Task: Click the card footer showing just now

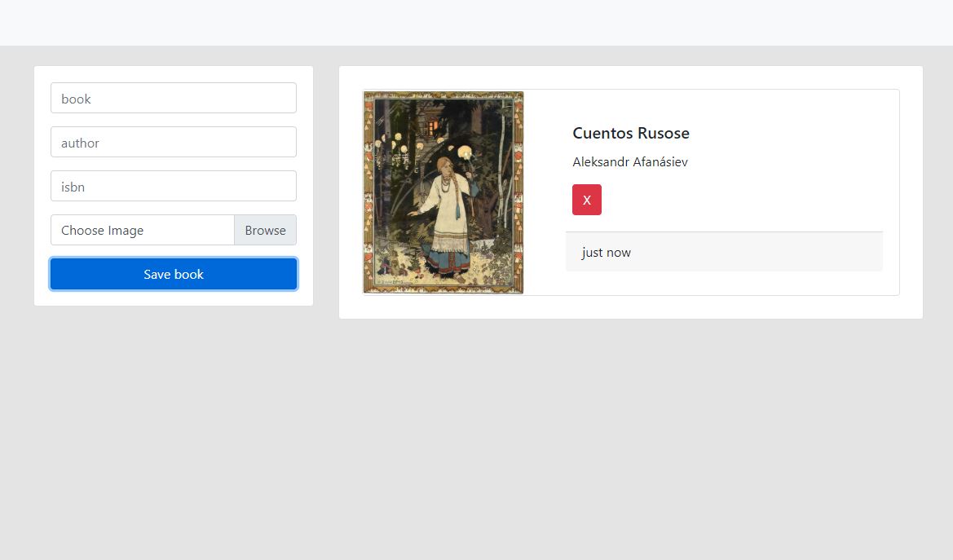Action: click(724, 252)
